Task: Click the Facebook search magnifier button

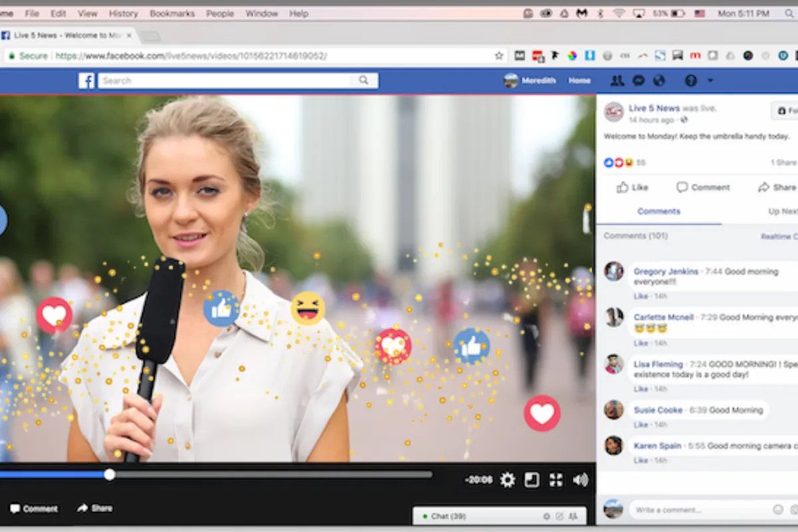Action: point(364,80)
